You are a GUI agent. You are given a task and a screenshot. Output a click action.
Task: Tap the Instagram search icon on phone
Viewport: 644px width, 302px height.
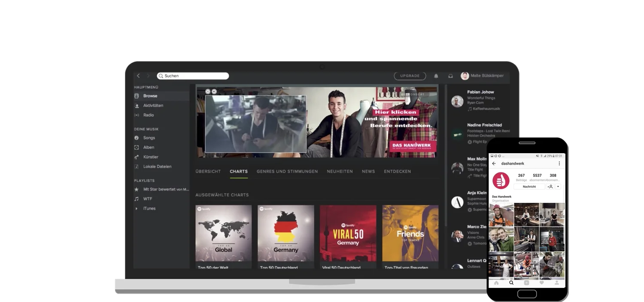[511, 283]
